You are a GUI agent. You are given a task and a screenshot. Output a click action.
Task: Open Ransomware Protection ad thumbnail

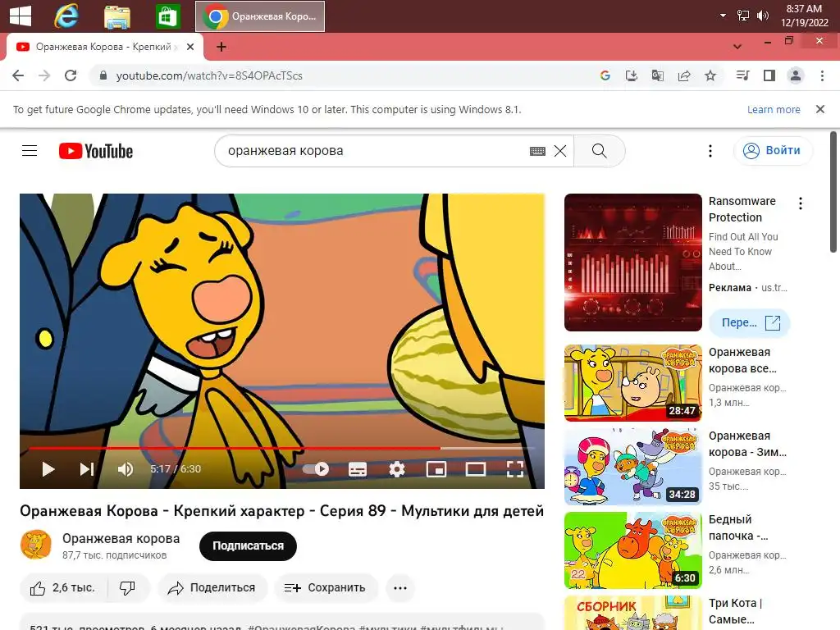tap(632, 262)
